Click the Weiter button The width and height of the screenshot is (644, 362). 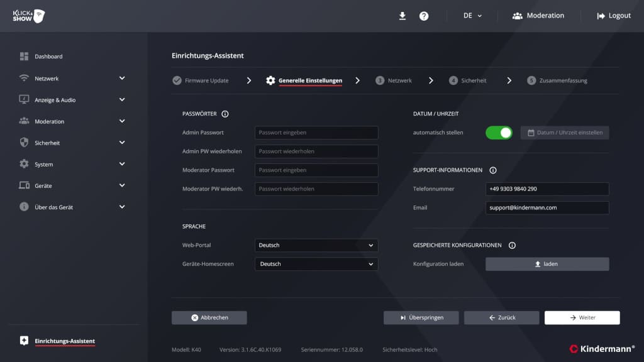tap(582, 318)
